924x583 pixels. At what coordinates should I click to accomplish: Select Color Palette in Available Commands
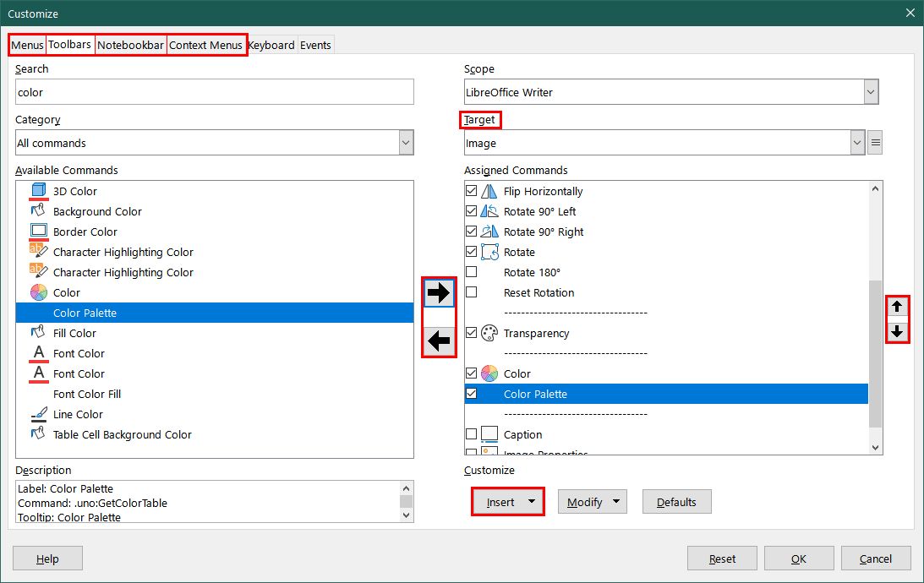(x=215, y=313)
